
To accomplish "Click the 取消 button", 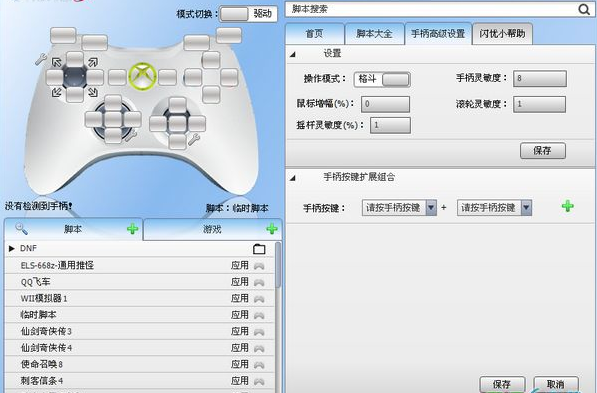I will [x=556, y=384].
